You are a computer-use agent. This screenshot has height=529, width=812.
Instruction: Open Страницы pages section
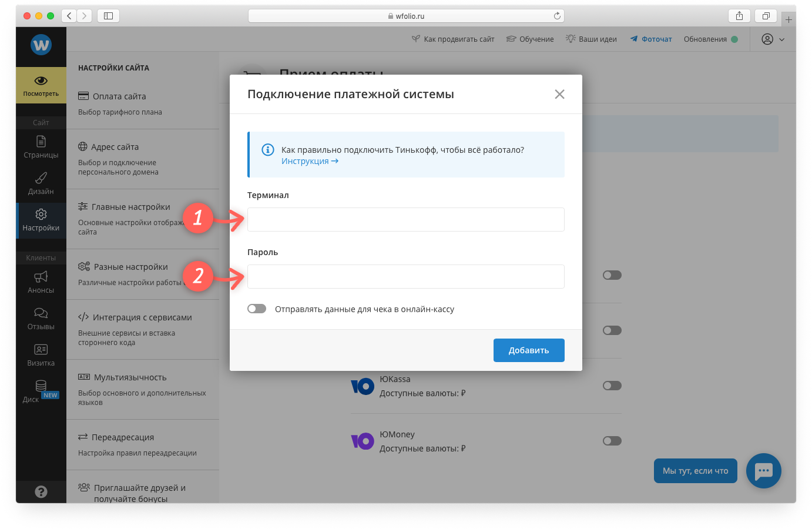click(x=41, y=147)
